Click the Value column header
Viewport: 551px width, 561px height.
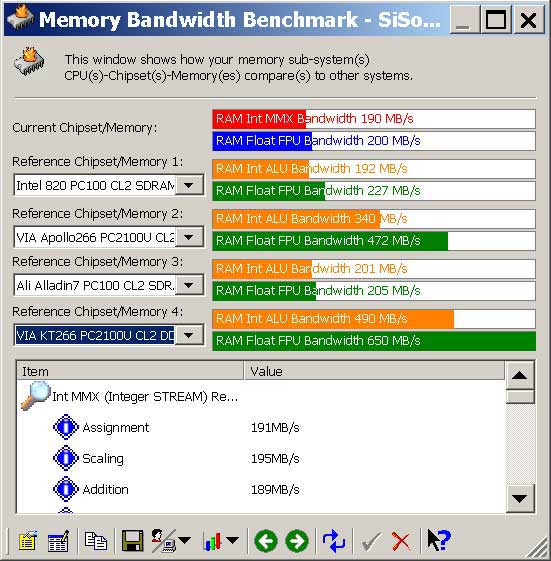tap(374, 371)
